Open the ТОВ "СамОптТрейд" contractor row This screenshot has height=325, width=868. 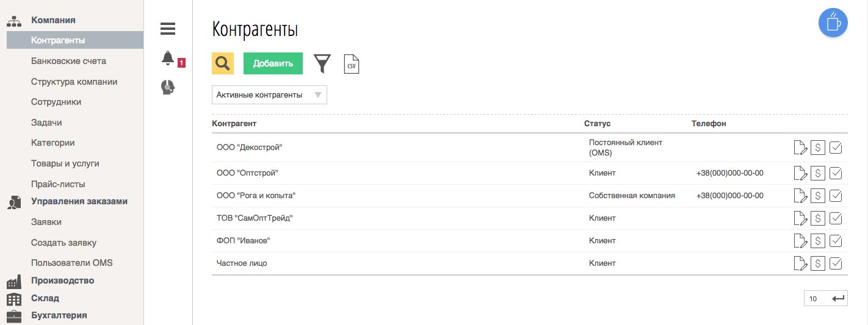255,218
